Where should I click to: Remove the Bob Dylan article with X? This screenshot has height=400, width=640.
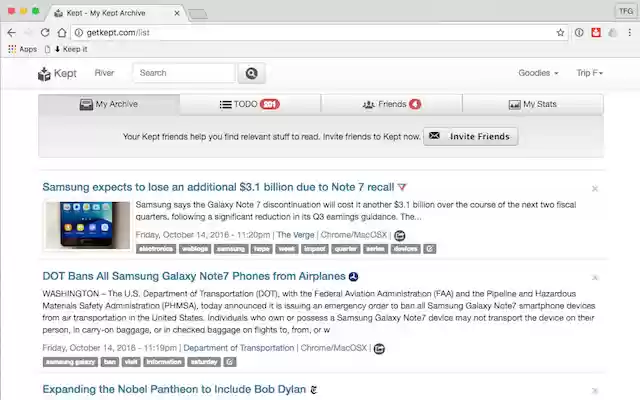(595, 391)
